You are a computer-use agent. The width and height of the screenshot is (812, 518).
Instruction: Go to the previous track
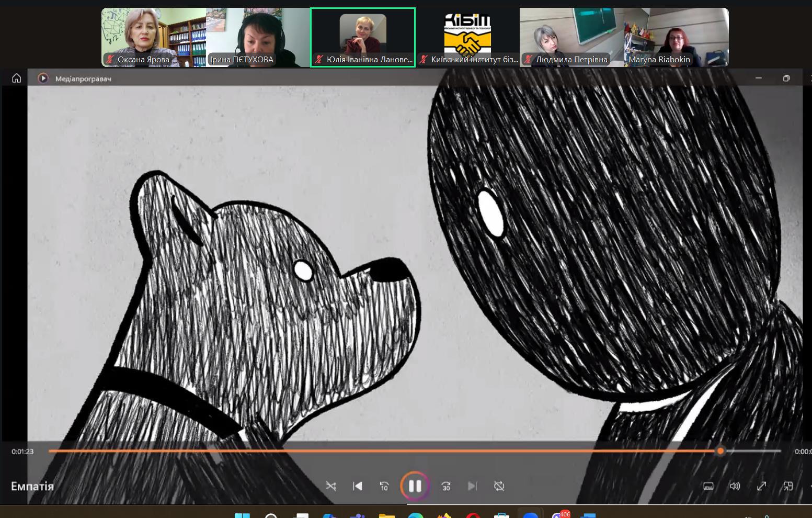point(358,486)
